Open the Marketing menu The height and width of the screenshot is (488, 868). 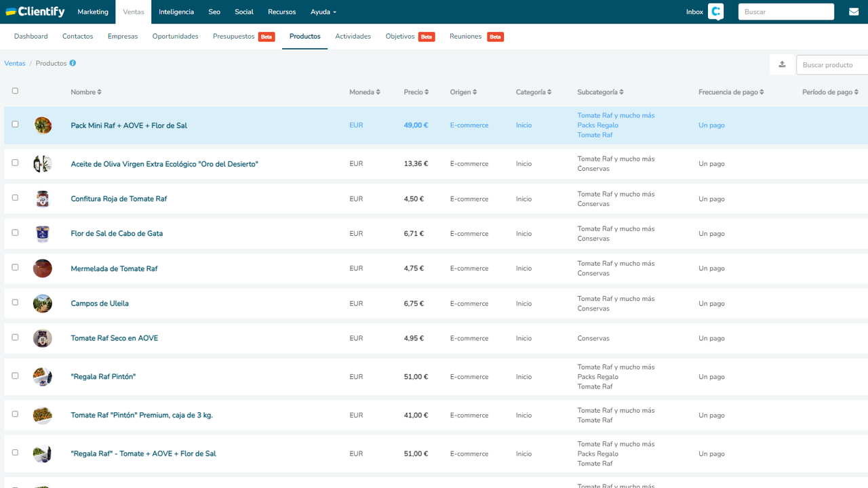click(x=93, y=12)
